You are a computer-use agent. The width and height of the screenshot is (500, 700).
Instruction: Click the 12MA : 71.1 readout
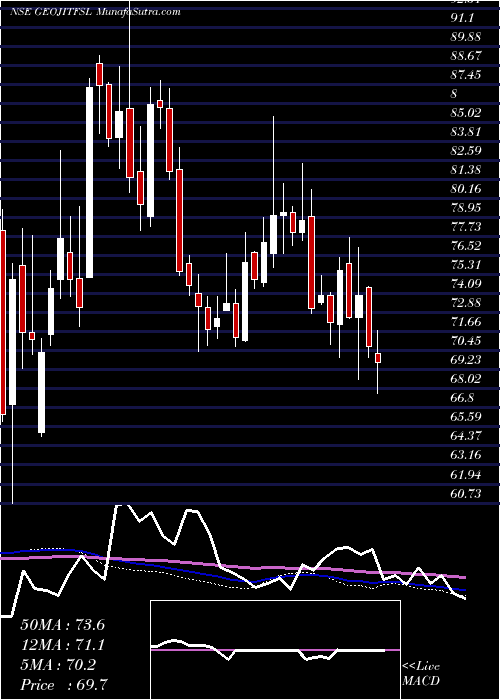(62, 645)
